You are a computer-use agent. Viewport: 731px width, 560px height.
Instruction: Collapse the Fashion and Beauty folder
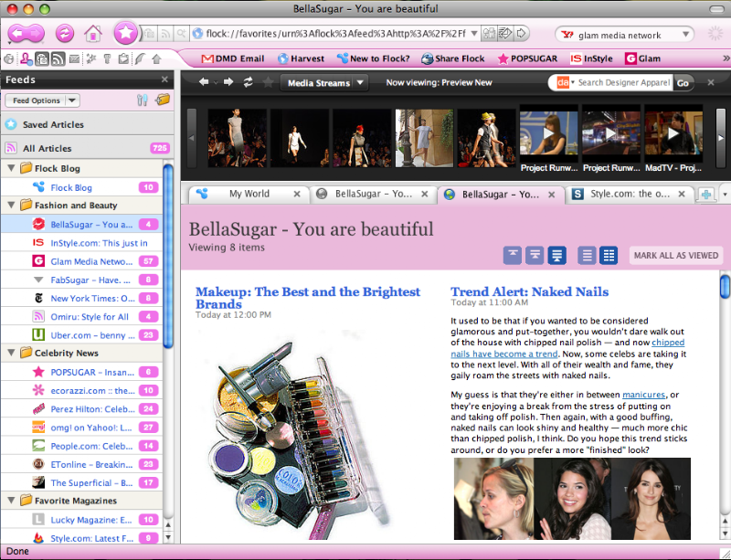click(11, 206)
